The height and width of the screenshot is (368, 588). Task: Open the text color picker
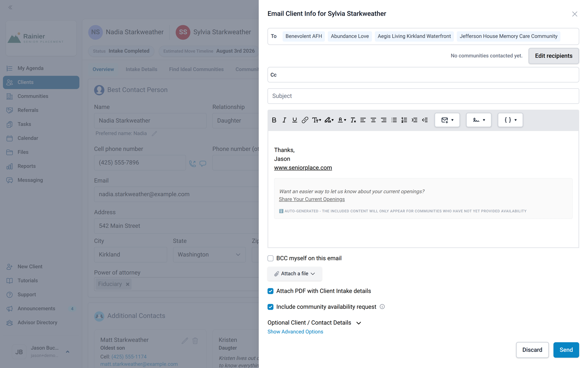(342, 120)
